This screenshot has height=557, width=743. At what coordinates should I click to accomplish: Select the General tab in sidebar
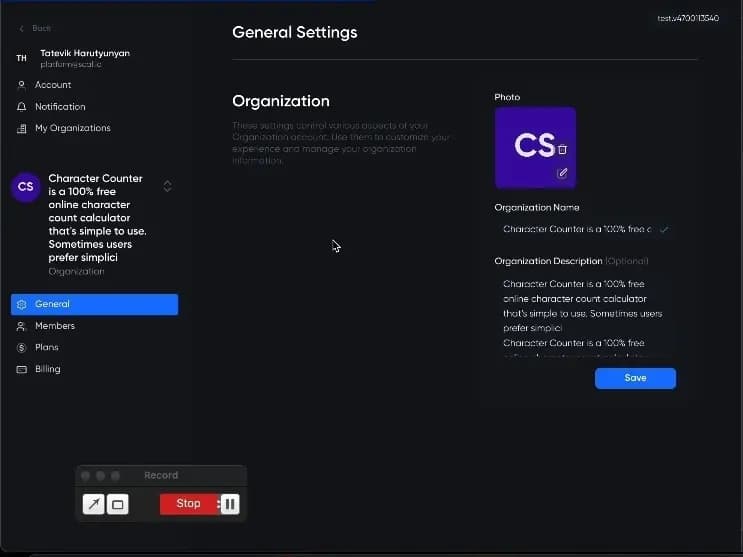coord(94,304)
